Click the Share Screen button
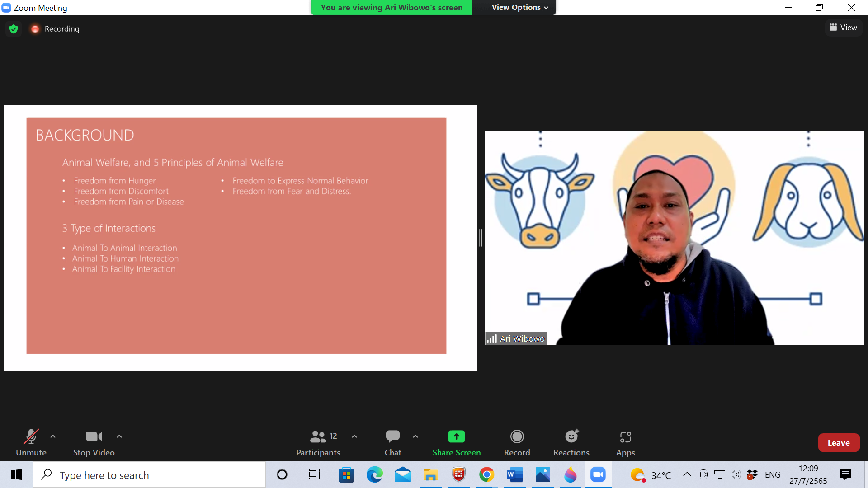The image size is (868, 488). point(456,442)
